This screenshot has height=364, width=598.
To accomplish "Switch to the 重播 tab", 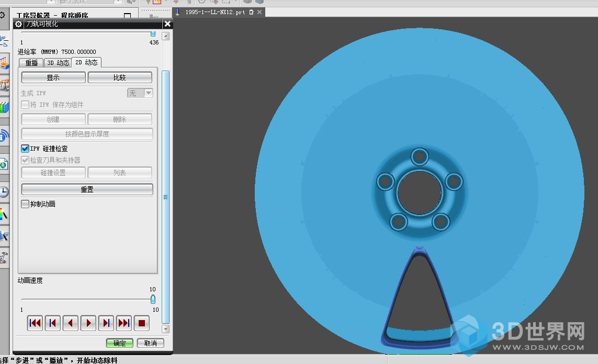I will [x=31, y=63].
